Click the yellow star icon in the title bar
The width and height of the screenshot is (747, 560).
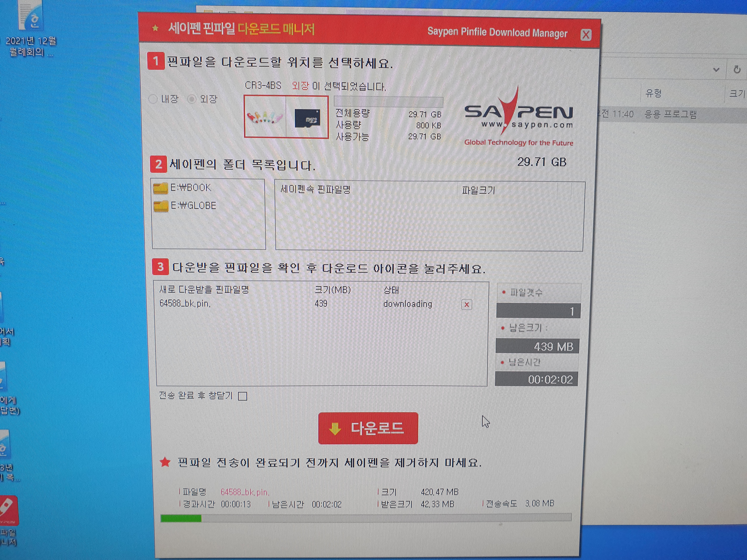point(155,28)
